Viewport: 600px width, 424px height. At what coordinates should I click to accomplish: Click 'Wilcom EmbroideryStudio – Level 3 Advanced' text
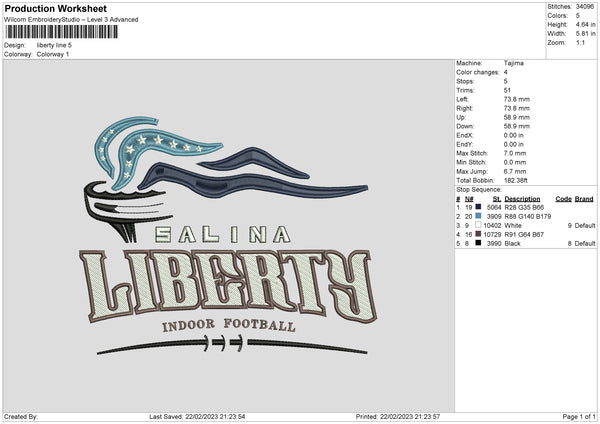click(71, 20)
